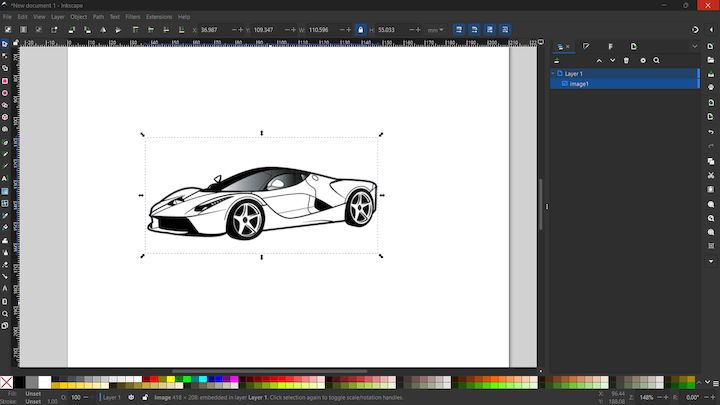Click Cut scissors icon
Viewport: 720px width, 405px height.
pyautogui.click(x=711, y=175)
